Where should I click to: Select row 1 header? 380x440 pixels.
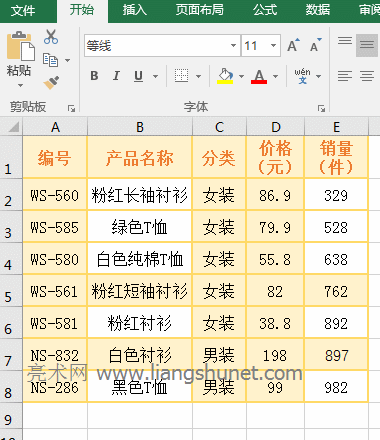[x=11, y=157]
